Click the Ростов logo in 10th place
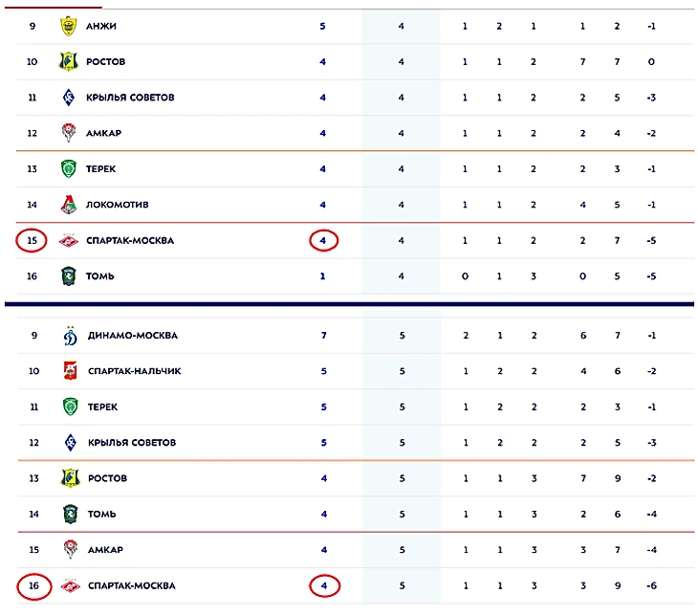 coord(69,62)
